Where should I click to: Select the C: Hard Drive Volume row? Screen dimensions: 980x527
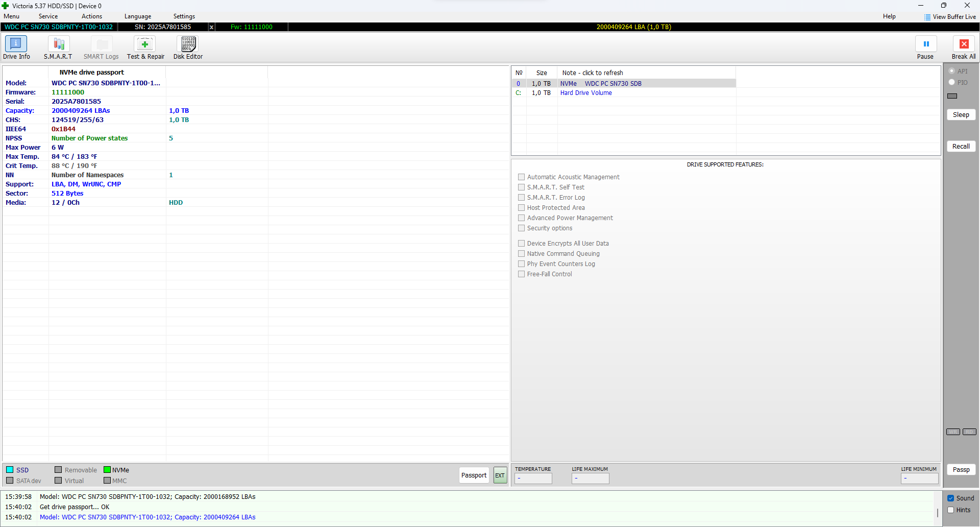coord(624,93)
